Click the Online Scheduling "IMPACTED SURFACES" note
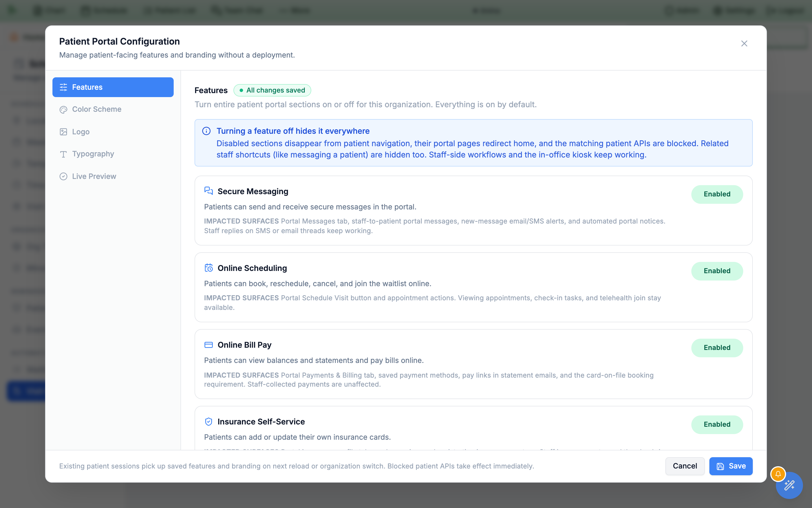Screen dimensions: 812x508 click(x=433, y=303)
